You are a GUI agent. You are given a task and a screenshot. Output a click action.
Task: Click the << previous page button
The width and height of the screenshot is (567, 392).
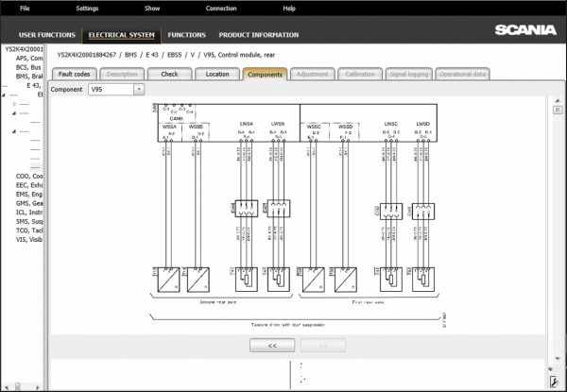coord(272,346)
